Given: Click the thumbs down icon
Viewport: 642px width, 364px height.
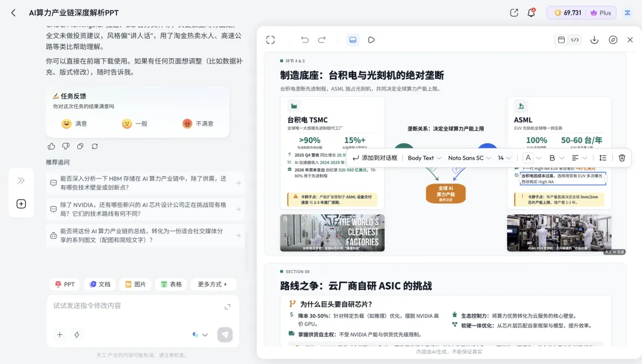Looking at the screenshot, I should tap(65, 147).
